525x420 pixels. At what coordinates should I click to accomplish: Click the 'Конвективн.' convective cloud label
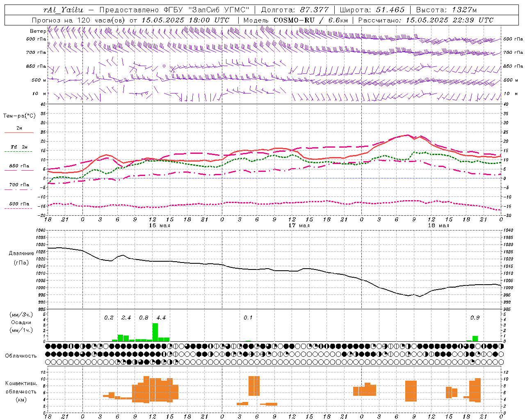[21, 383]
